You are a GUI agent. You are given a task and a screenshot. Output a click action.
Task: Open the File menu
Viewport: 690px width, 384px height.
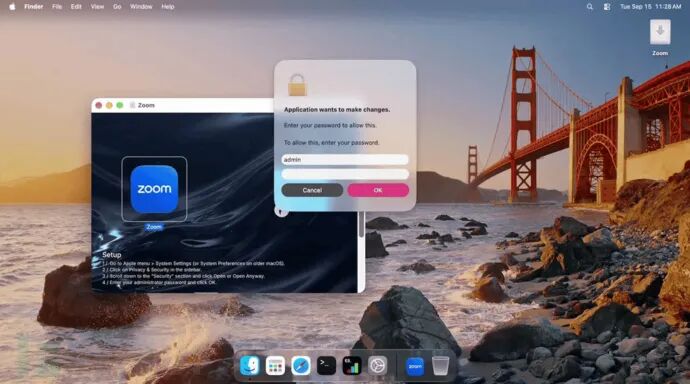click(57, 7)
